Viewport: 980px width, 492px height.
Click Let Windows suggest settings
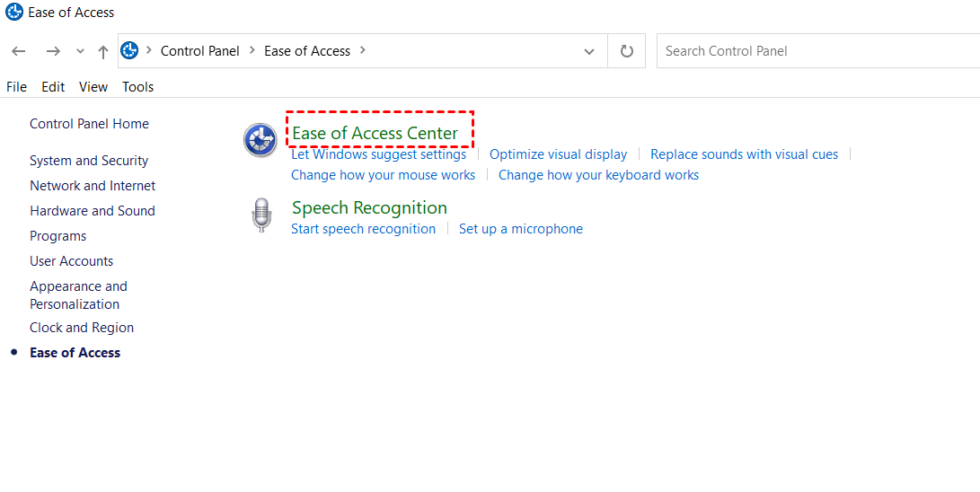(x=379, y=154)
